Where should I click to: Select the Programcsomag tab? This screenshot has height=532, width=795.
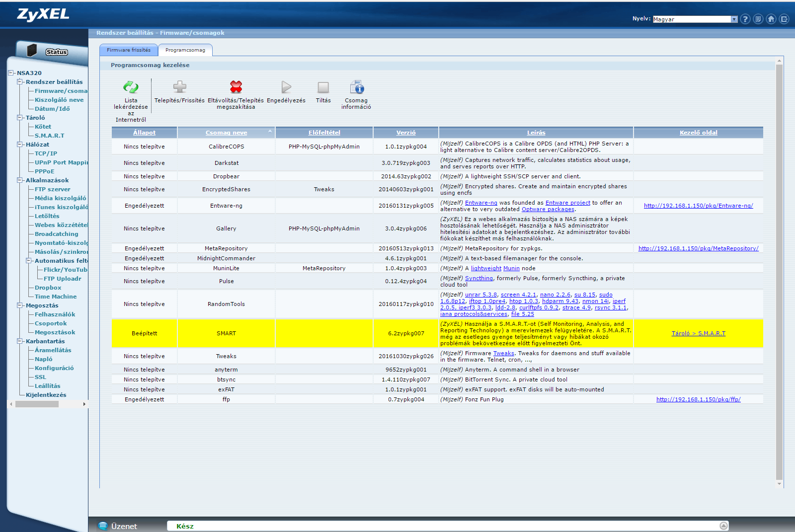point(185,50)
